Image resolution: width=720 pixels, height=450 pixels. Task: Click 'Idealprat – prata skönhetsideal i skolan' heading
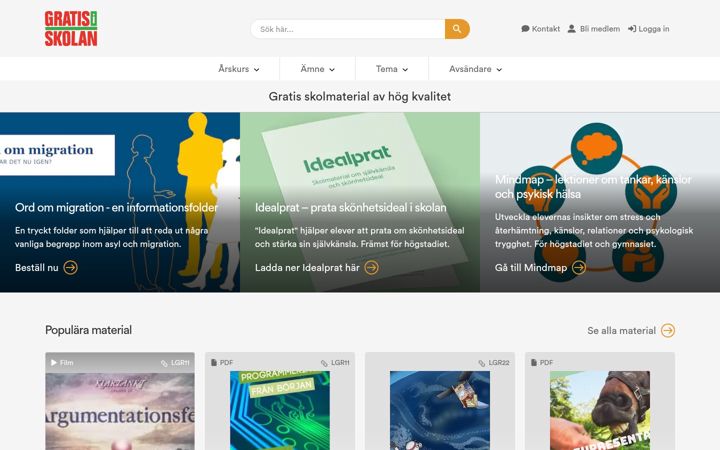coord(351,208)
